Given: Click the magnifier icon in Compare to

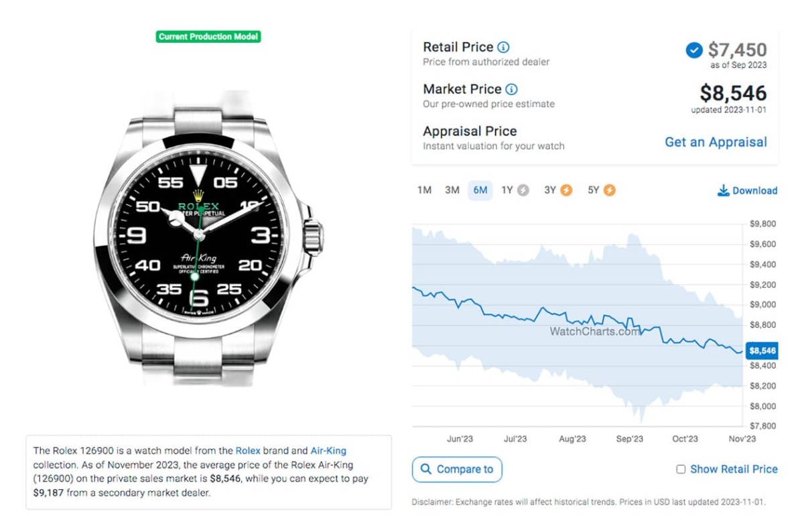Looking at the screenshot, I should (x=426, y=469).
